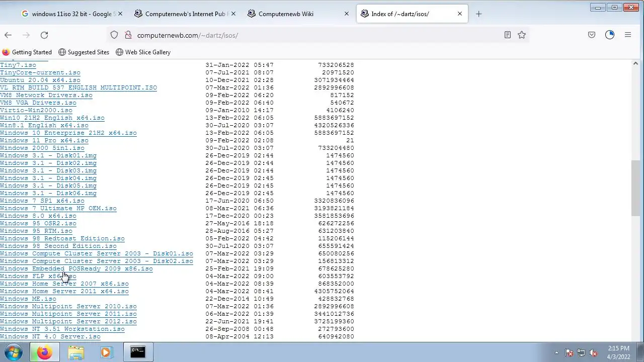Open the Firefox account icon
Screen dimensions: 644x362
(610, 35)
